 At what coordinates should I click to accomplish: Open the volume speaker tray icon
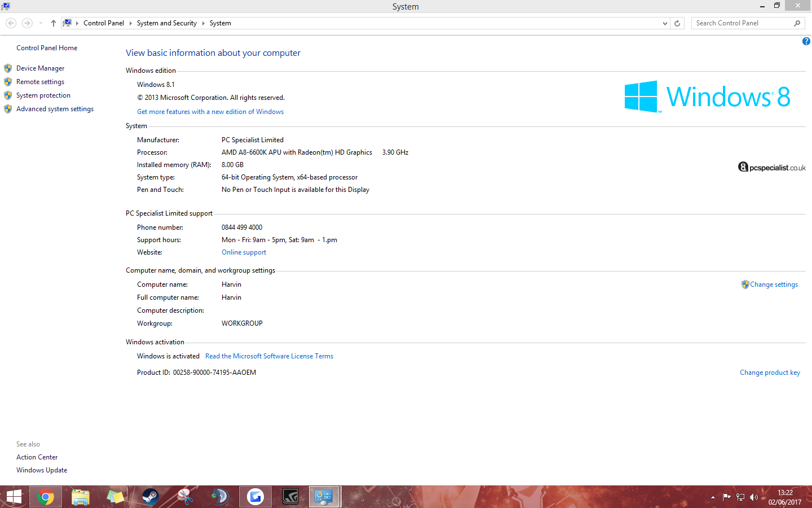(x=754, y=497)
